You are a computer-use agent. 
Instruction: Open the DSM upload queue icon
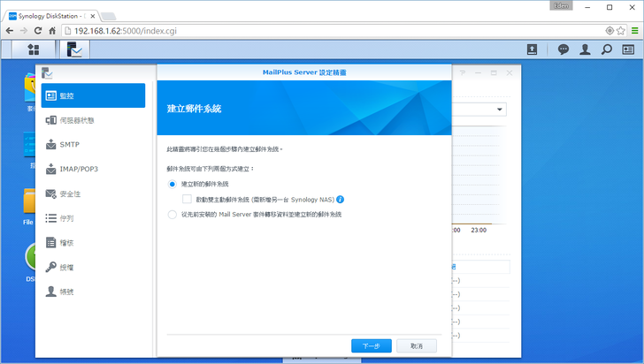[x=533, y=50]
